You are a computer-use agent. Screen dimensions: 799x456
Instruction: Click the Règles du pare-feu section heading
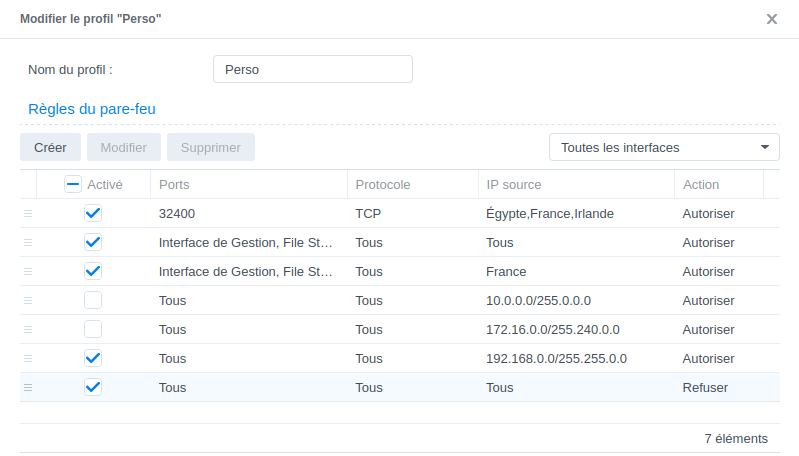pos(92,109)
